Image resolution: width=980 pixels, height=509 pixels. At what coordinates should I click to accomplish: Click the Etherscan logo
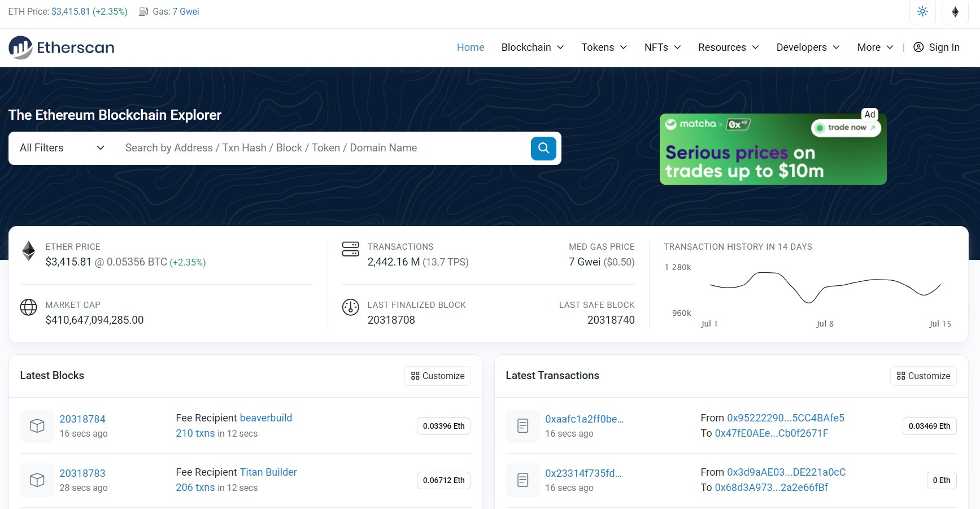61,47
